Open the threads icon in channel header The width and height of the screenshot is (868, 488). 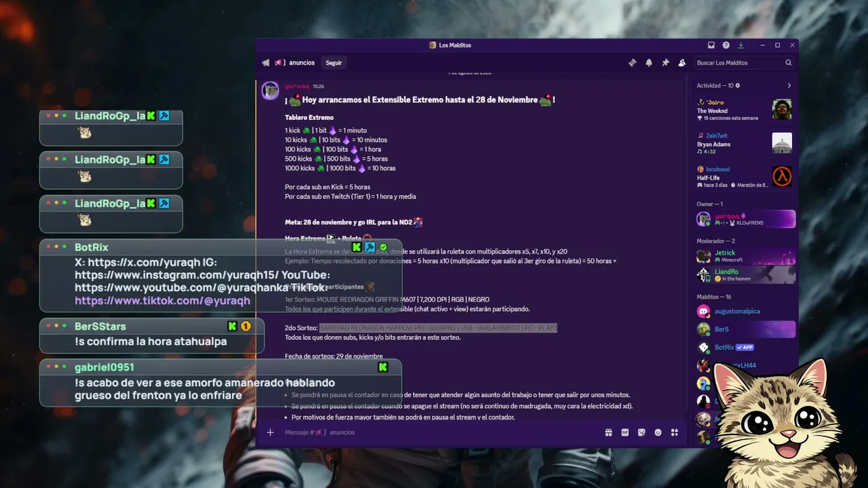633,62
